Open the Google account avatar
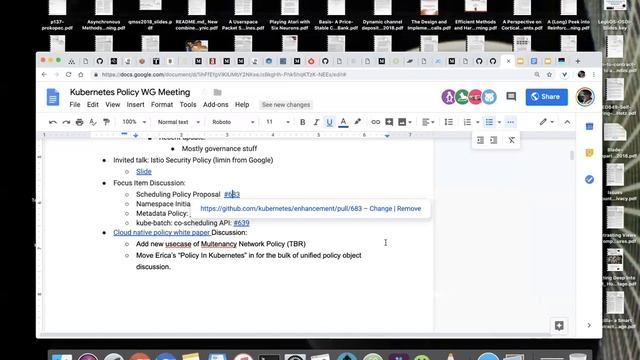 (585, 97)
